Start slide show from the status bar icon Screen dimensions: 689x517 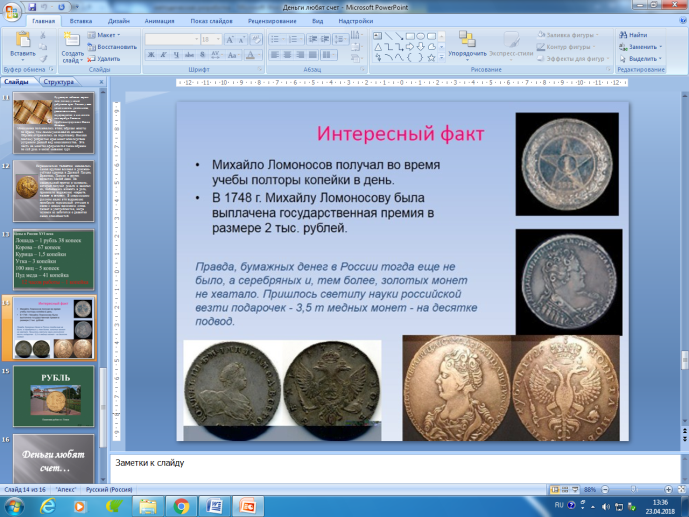click(x=575, y=489)
